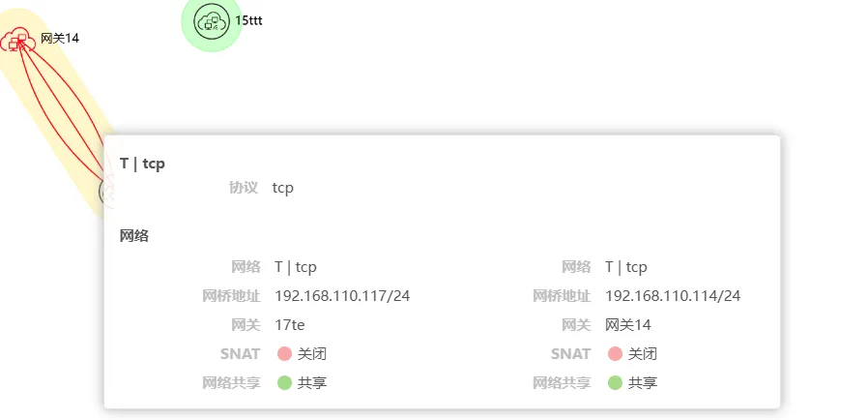Click the 协议 value tcp
Screen dimensions: 868x420
(283, 188)
